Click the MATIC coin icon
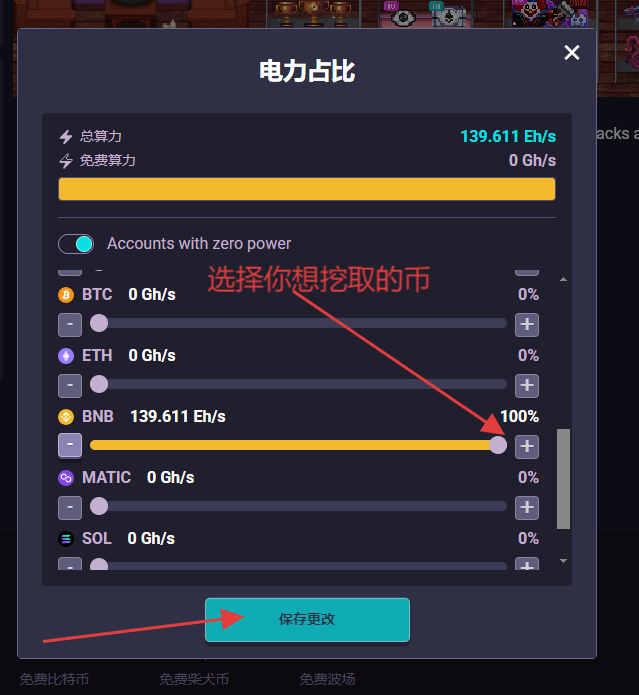Image resolution: width=639 pixels, height=695 pixels. (66, 478)
